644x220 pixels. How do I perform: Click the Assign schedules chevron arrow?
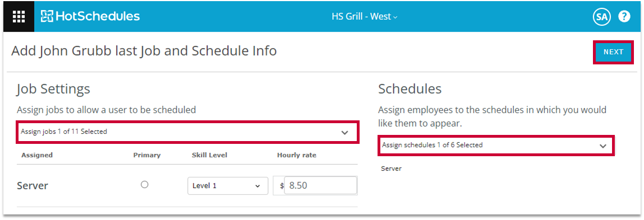603,146
